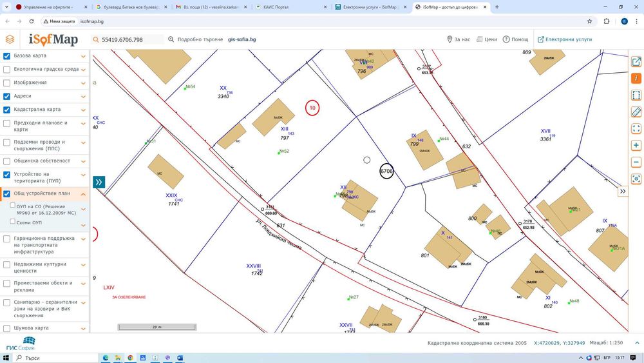Open the external link tool in map toolbar

[636, 62]
